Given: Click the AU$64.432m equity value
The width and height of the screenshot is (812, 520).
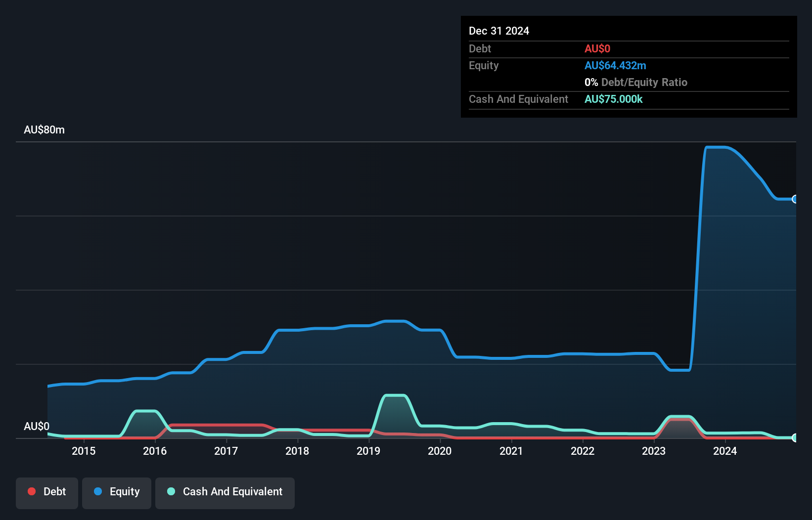Looking at the screenshot, I should 615,66.
